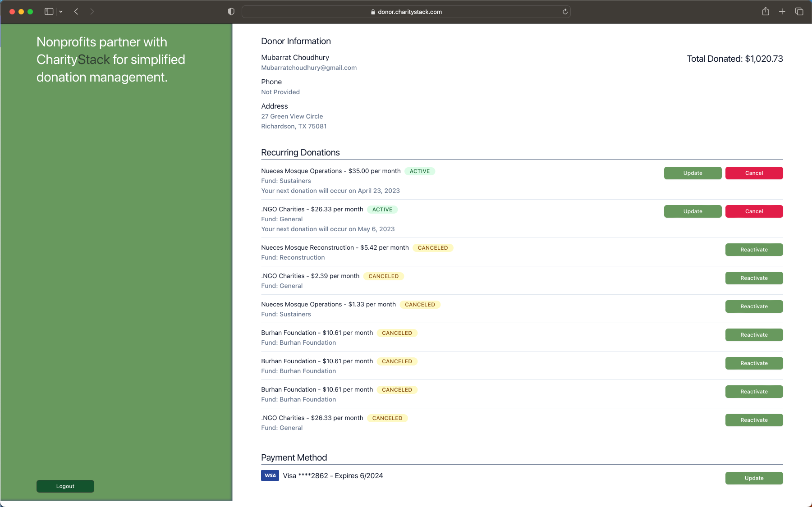
Task: Click the next donation May 6, 2023 text
Action: pyautogui.click(x=328, y=229)
